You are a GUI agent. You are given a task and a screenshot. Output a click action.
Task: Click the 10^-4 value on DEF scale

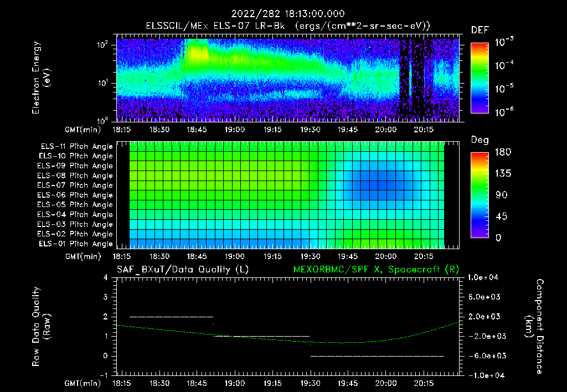tap(504, 65)
